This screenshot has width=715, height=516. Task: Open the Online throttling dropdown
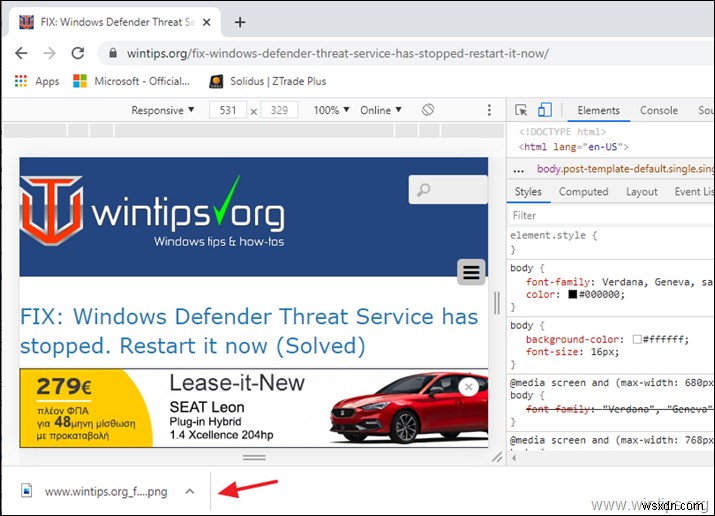pyautogui.click(x=381, y=110)
